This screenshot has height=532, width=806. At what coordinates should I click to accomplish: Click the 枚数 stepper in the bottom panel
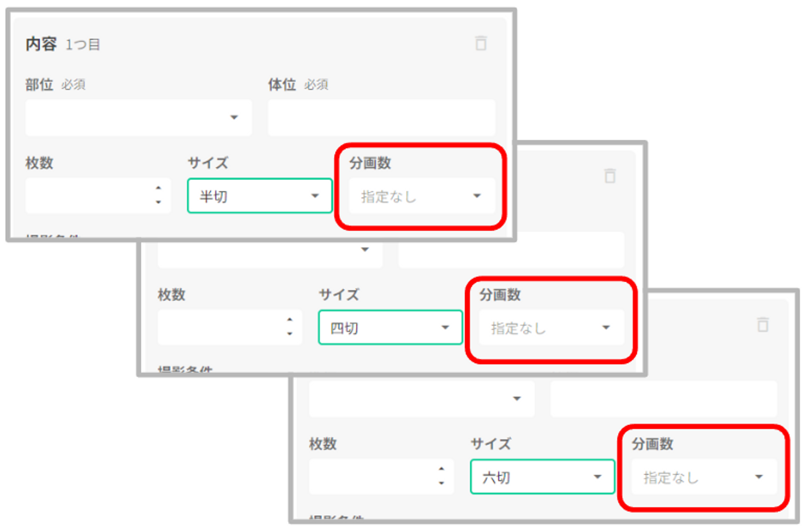point(442,476)
